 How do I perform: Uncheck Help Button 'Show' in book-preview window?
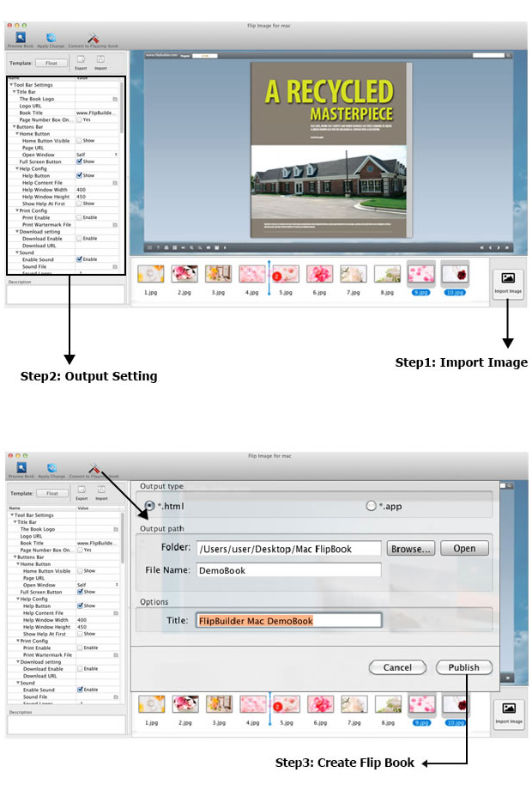(79, 175)
